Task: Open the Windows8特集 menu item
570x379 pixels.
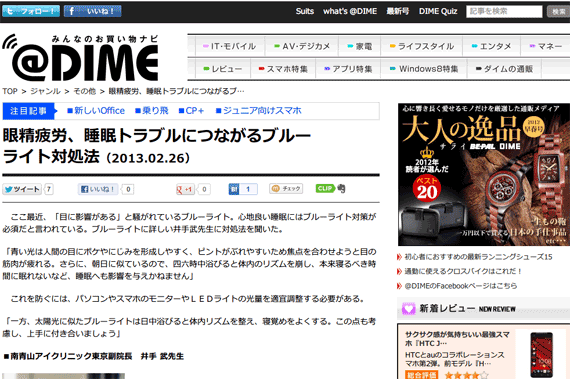Action: (424, 69)
